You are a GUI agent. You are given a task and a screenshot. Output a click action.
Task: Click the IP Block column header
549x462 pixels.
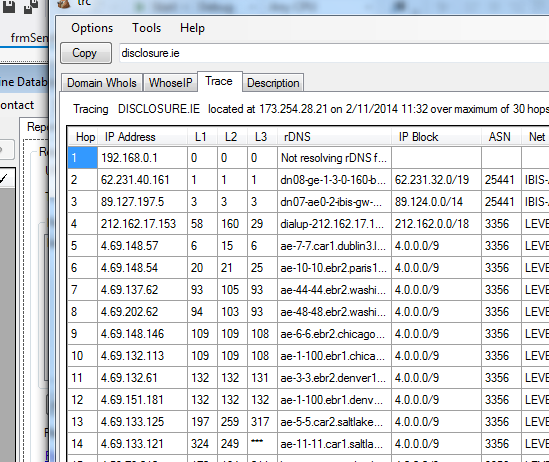pos(436,137)
